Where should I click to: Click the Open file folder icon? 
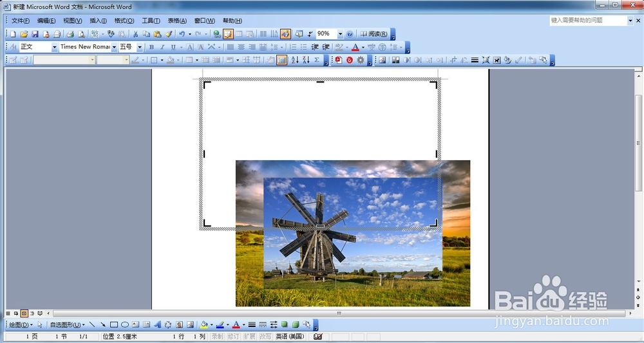(24, 34)
